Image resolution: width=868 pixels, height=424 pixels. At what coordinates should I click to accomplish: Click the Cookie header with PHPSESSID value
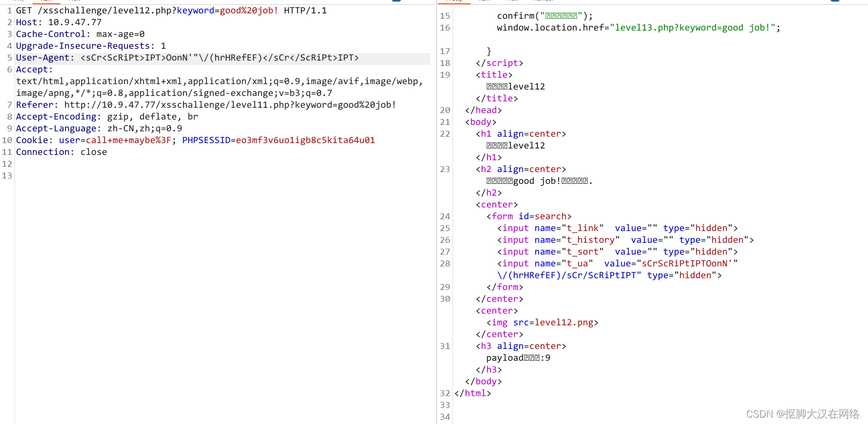(x=195, y=140)
